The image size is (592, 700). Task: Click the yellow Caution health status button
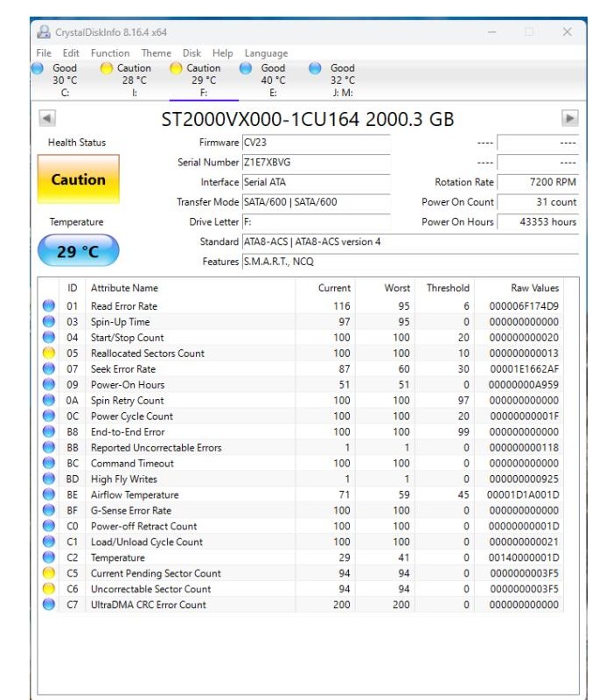(x=78, y=179)
